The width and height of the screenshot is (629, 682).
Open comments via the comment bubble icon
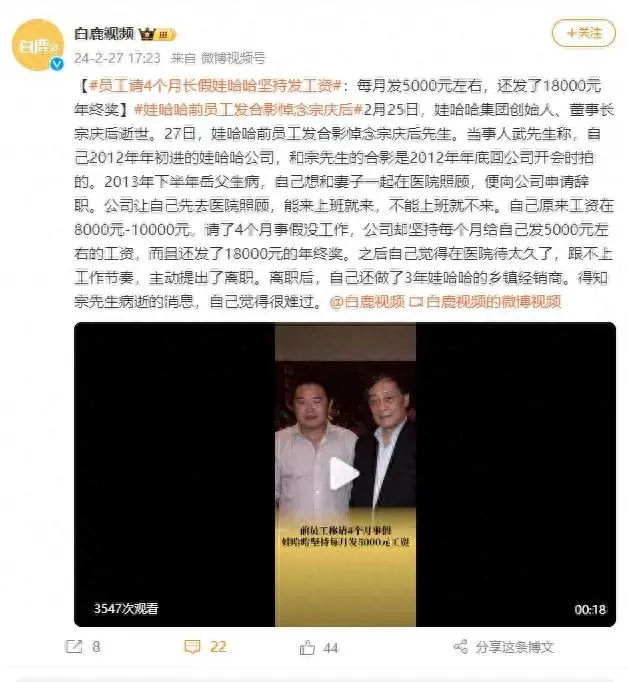click(x=192, y=647)
